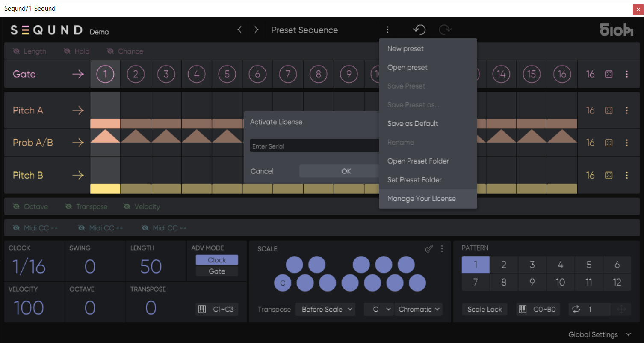644x343 pixels.
Task: Open the Pitch B lane three-dot menu
Action: 627,175
